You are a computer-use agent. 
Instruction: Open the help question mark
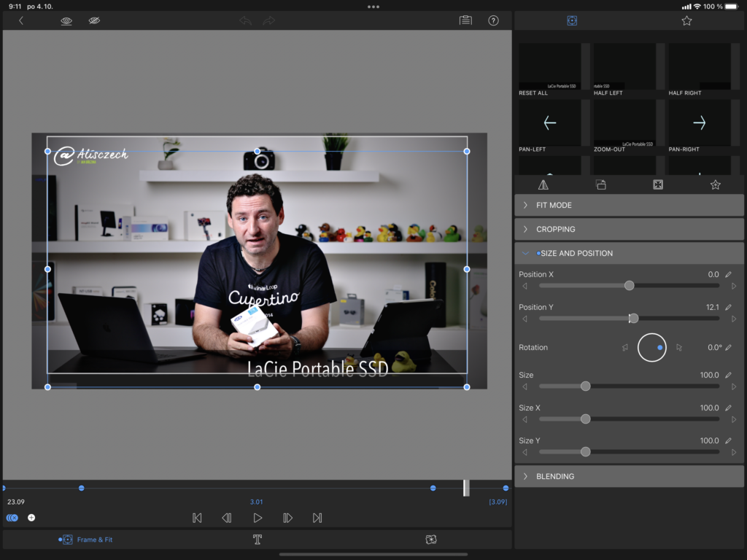point(494,20)
